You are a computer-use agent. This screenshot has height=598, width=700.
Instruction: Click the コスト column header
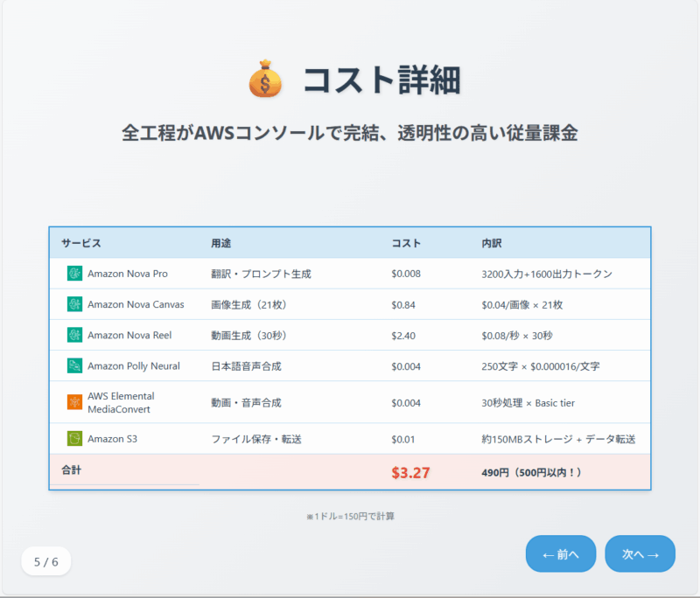pyautogui.click(x=406, y=243)
